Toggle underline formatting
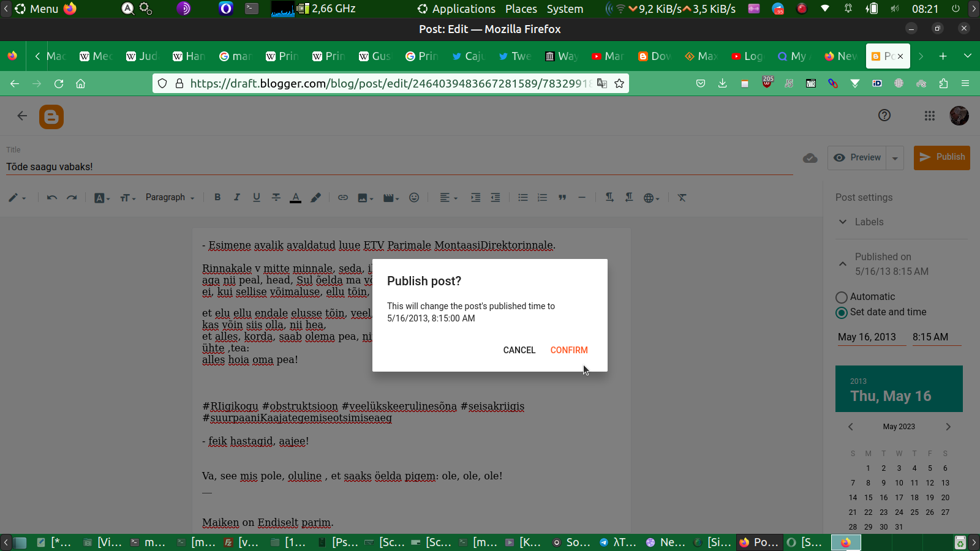The image size is (980, 551). click(x=257, y=197)
